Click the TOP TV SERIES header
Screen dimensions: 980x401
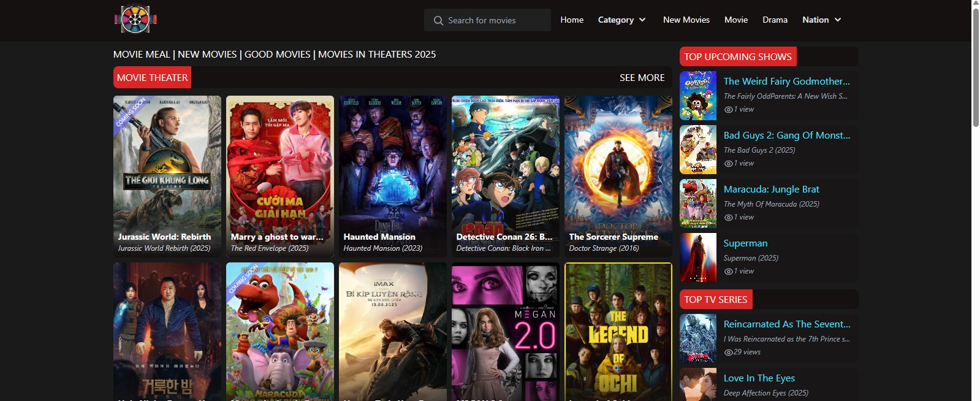(716, 299)
